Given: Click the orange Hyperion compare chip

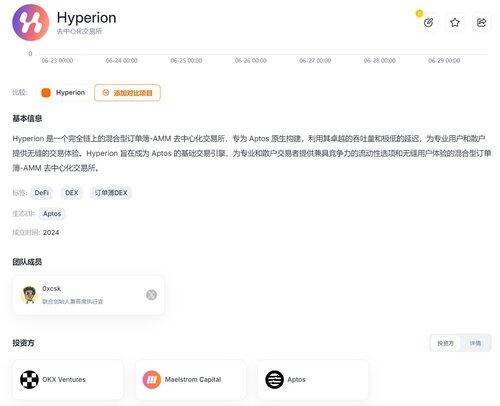Looking at the screenshot, I should click(63, 93).
